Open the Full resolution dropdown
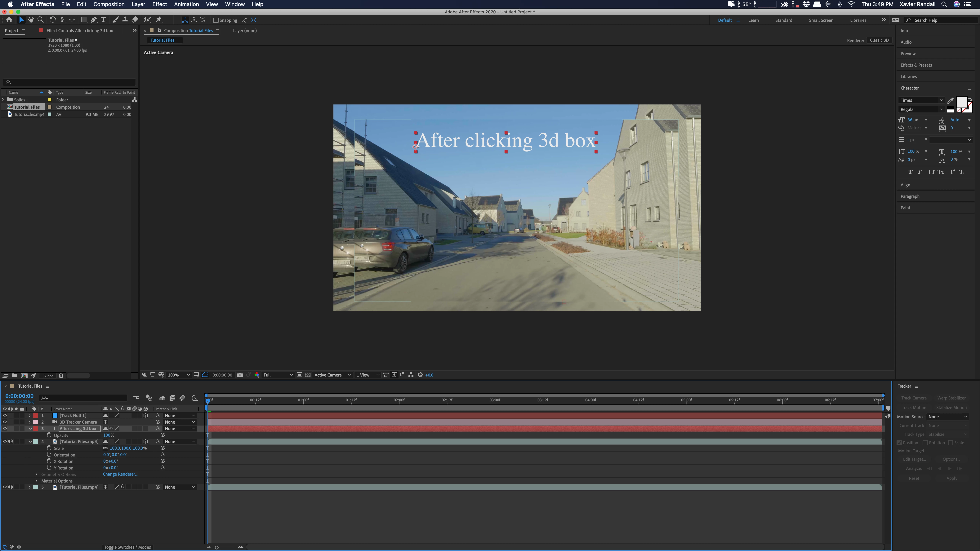 coord(278,375)
